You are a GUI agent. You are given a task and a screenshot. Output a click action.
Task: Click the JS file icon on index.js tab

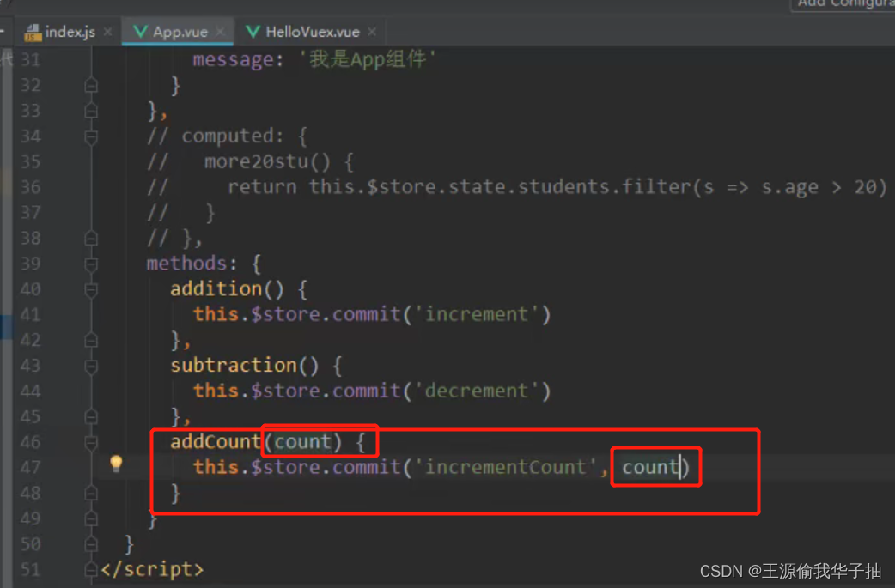(x=33, y=33)
